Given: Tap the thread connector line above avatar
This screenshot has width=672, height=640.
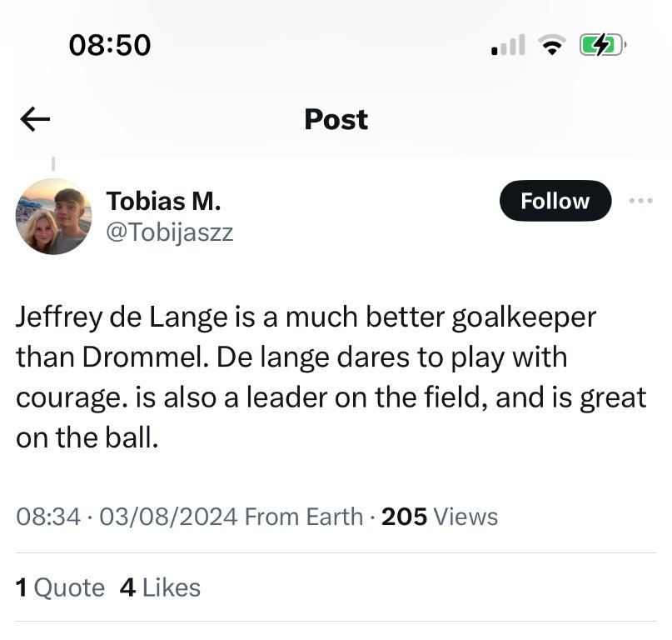Looking at the screenshot, I should pyautogui.click(x=53, y=162).
